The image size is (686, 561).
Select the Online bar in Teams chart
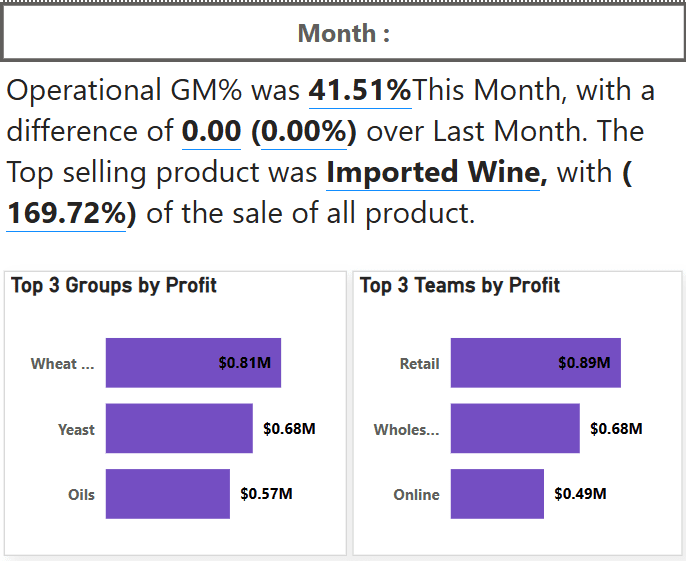point(497,494)
